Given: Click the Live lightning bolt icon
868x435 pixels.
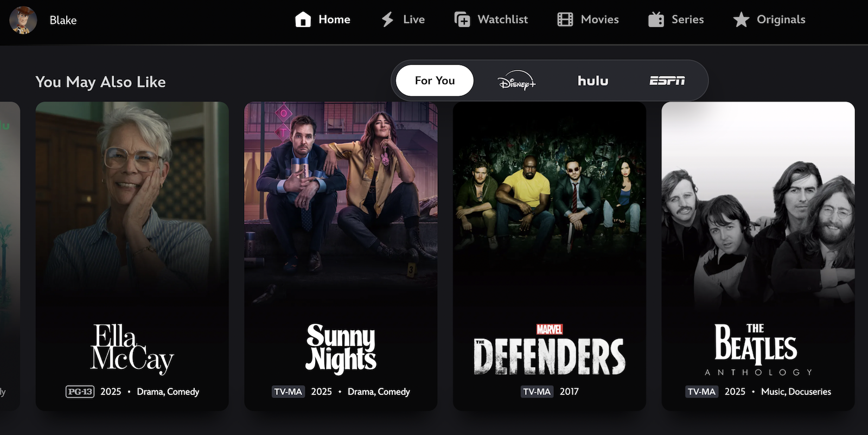Looking at the screenshot, I should click(x=387, y=20).
